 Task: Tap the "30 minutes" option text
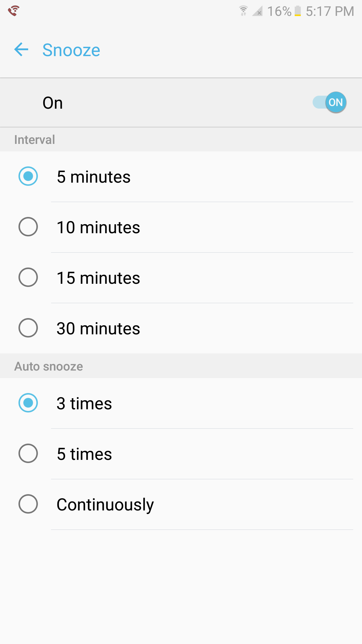[x=98, y=329]
